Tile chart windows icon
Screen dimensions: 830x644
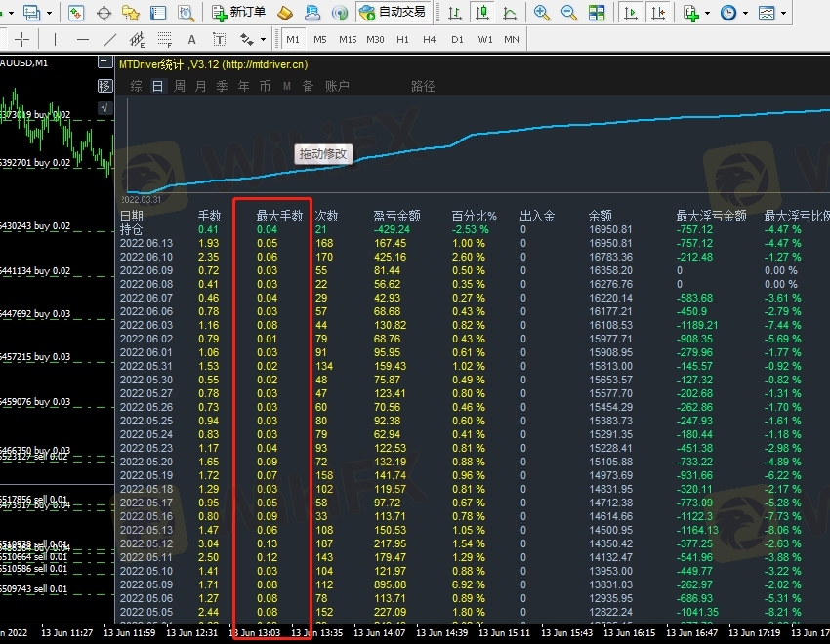click(x=595, y=13)
